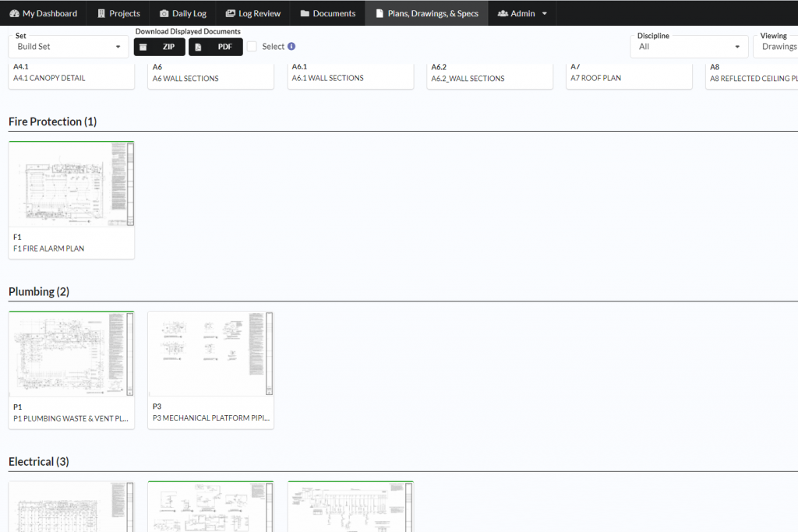Click the Plans document file icon
Image resolution: width=798 pixels, height=532 pixels.
(380, 13)
